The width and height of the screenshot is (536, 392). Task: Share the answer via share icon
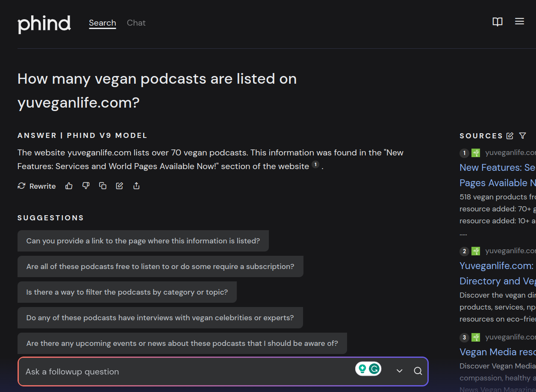click(x=136, y=186)
